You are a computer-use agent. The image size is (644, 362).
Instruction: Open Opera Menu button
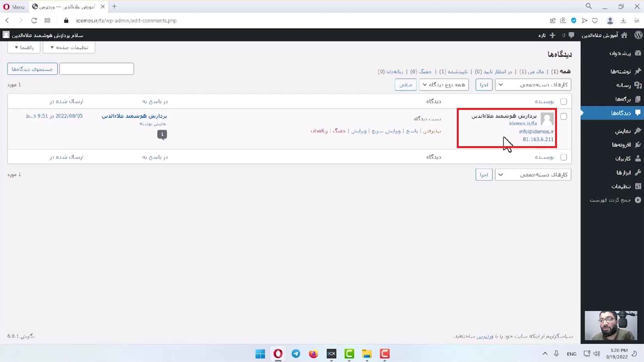14,7
